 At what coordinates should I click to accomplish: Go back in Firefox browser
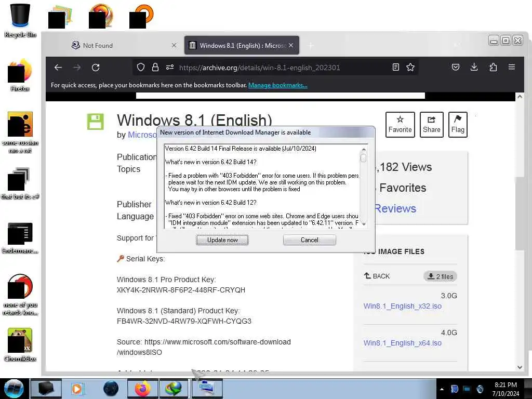click(58, 68)
